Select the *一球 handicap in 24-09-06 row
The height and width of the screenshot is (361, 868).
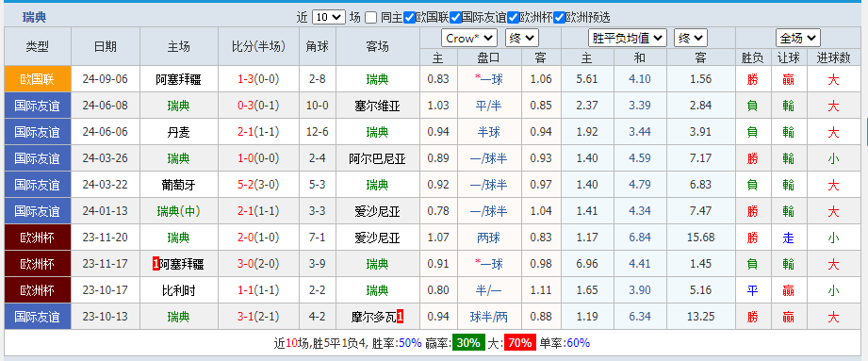point(489,79)
